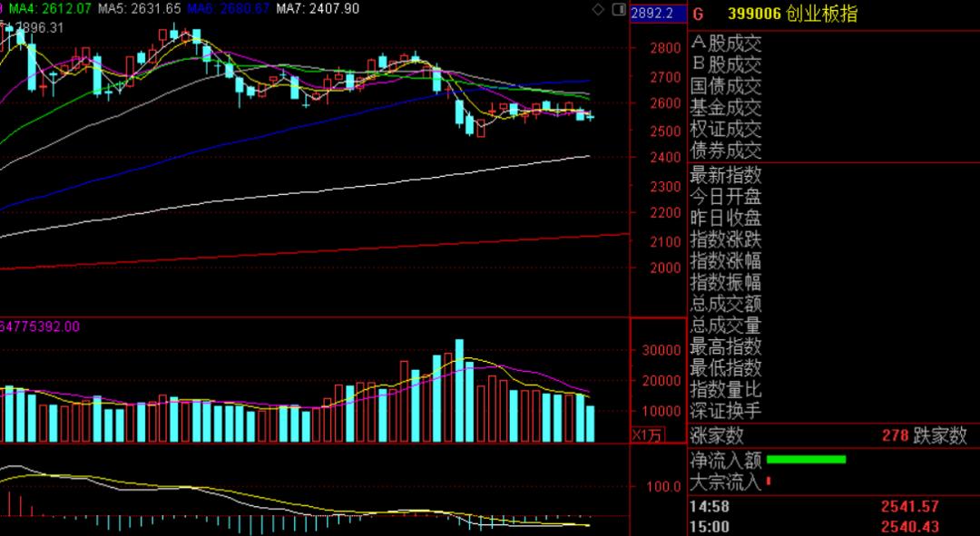Click the highlighted 2892.2 price box
980x536 pixels.
658,13
